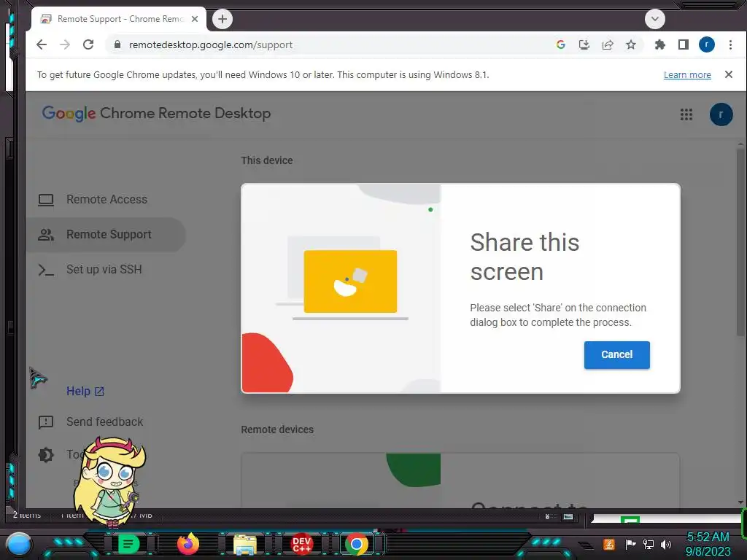Click the 'This device' section label

pyautogui.click(x=267, y=160)
